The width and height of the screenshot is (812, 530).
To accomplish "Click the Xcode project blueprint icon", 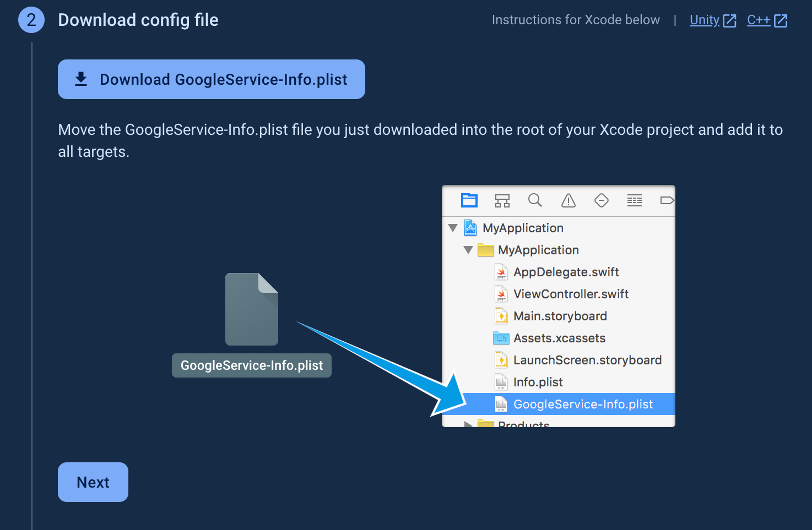I will pos(470,227).
